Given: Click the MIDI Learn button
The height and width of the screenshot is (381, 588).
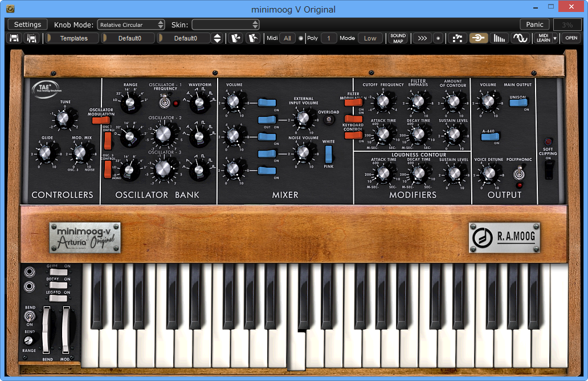Looking at the screenshot, I should coord(543,38).
